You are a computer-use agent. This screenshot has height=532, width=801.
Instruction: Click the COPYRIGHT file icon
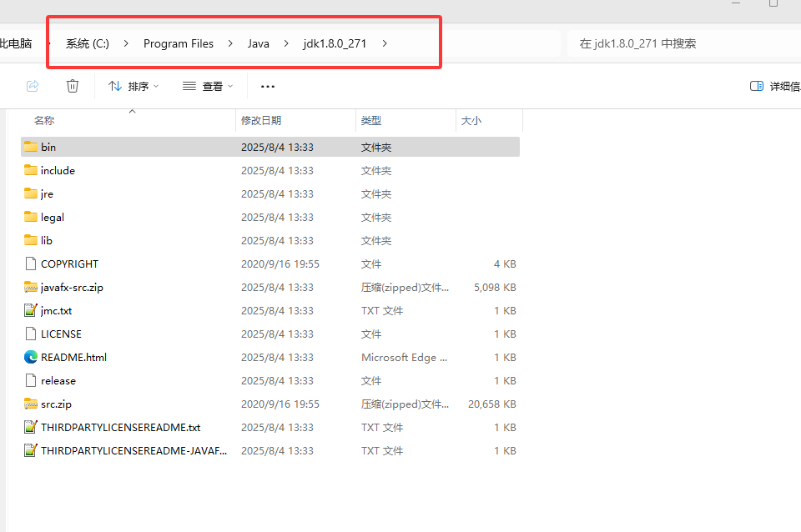31,264
